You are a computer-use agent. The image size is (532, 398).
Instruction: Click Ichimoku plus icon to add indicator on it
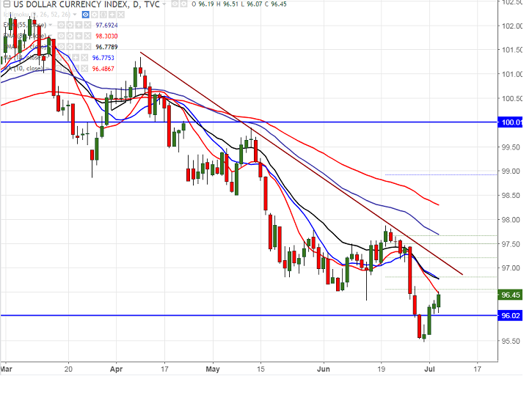pyautogui.click(x=112, y=15)
